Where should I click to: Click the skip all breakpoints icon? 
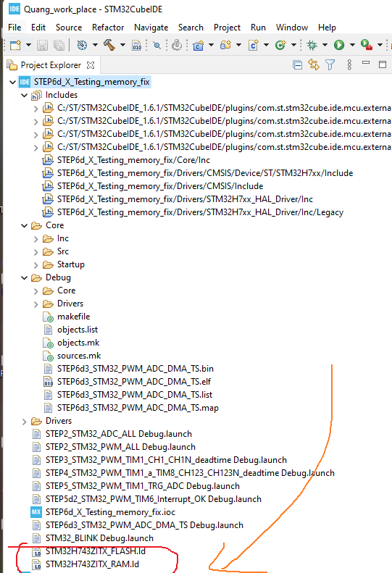pyautogui.click(x=157, y=45)
